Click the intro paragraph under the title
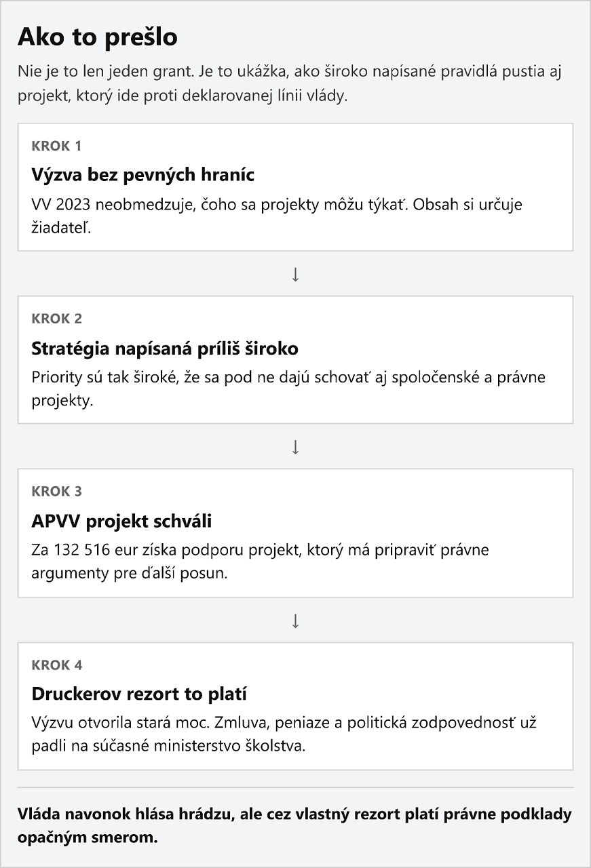This screenshot has height=868, width=591. 290,83
